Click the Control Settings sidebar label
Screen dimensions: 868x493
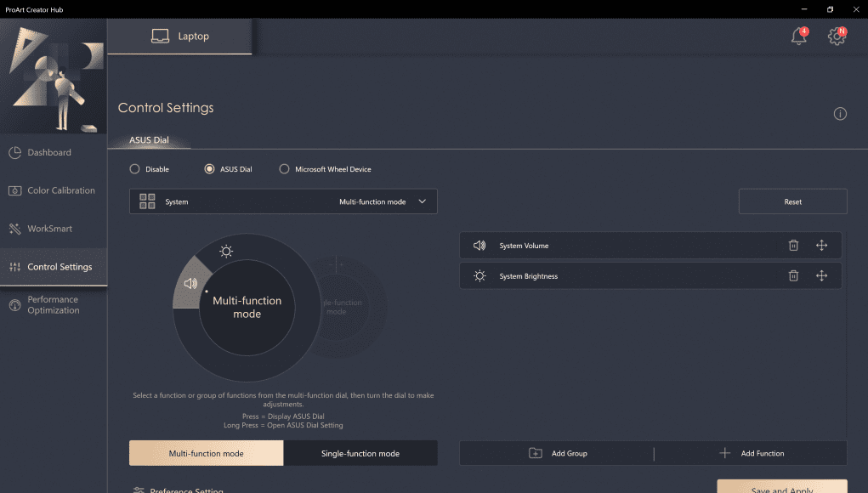(x=60, y=267)
